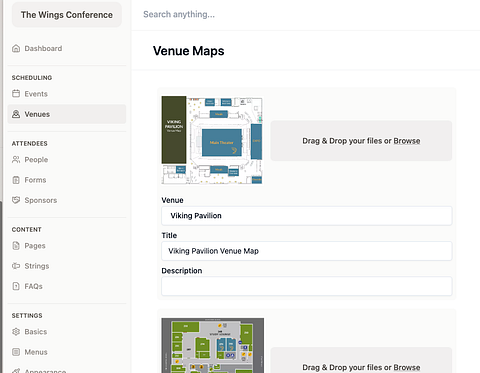Open the green floor plan thumbnail
The width and height of the screenshot is (480, 373).
[x=213, y=345]
